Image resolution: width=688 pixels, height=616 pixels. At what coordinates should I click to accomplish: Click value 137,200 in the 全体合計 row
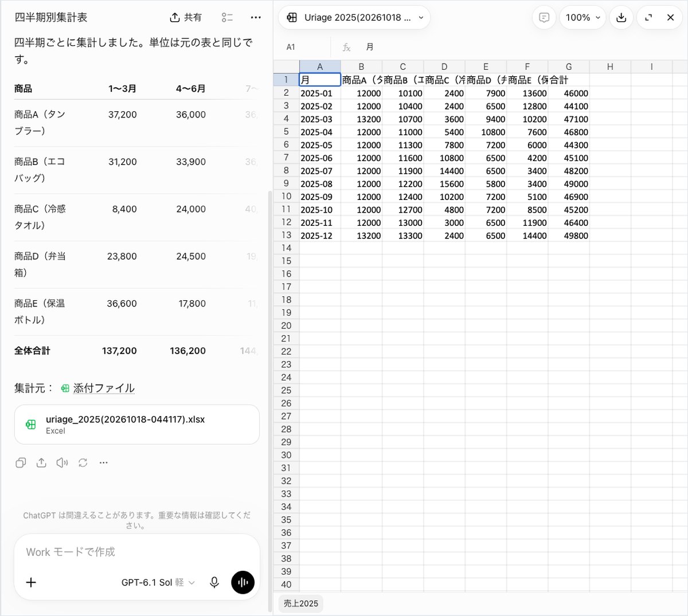coord(119,351)
